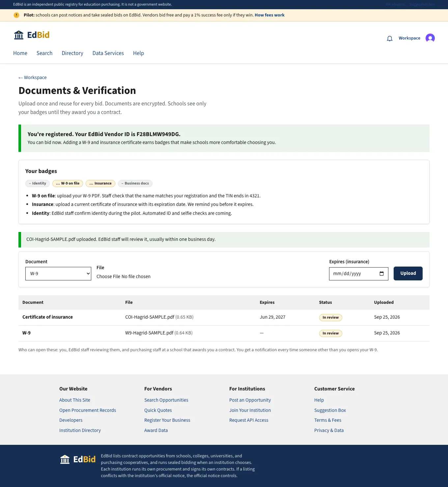Click the Expires column header

click(267, 302)
